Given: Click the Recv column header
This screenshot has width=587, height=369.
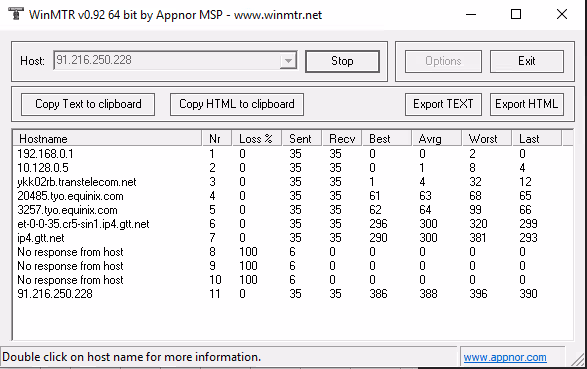Looking at the screenshot, I should click(x=342, y=139).
